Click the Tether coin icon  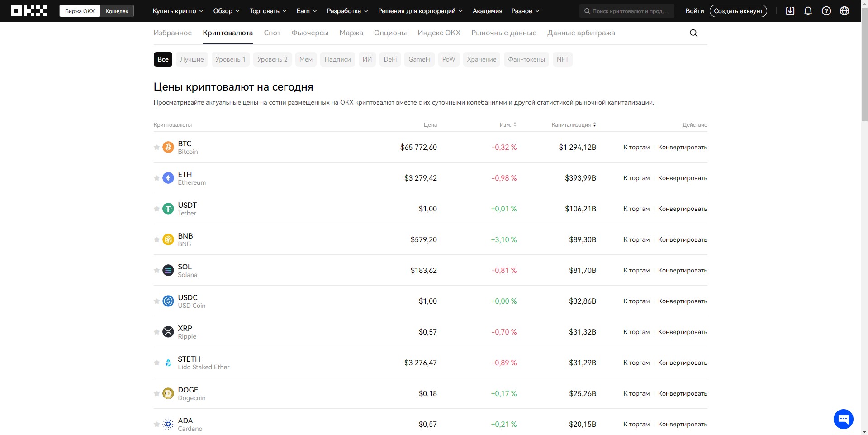click(168, 209)
